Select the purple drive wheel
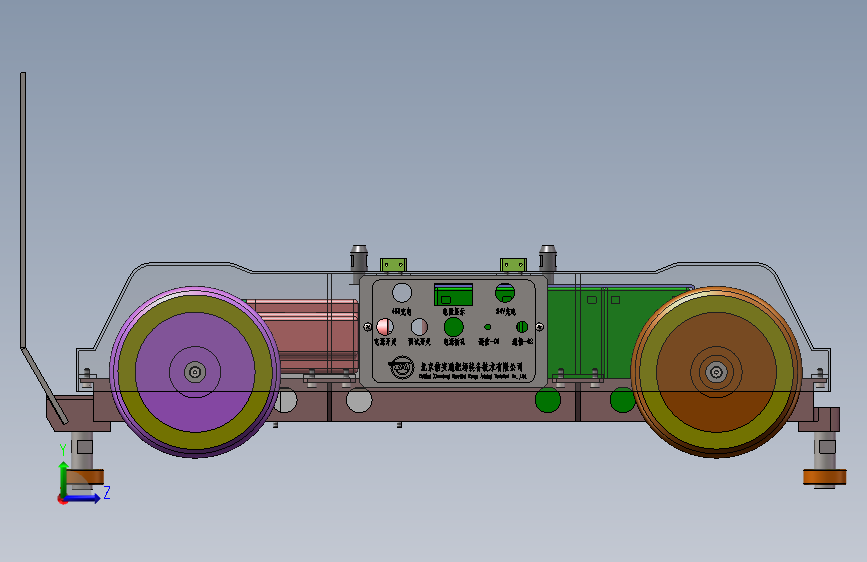The height and width of the screenshot is (562, 867). tap(195, 372)
